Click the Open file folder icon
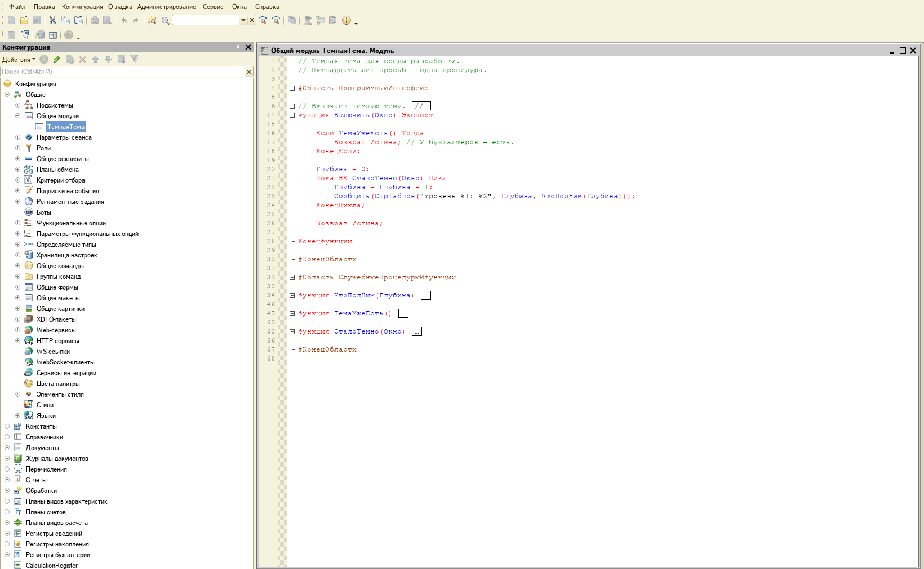This screenshot has height=569, width=924. point(24,20)
